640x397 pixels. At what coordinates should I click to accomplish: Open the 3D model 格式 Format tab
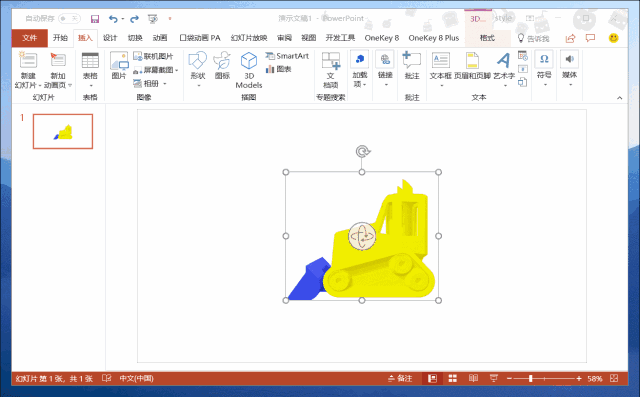tap(487, 38)
